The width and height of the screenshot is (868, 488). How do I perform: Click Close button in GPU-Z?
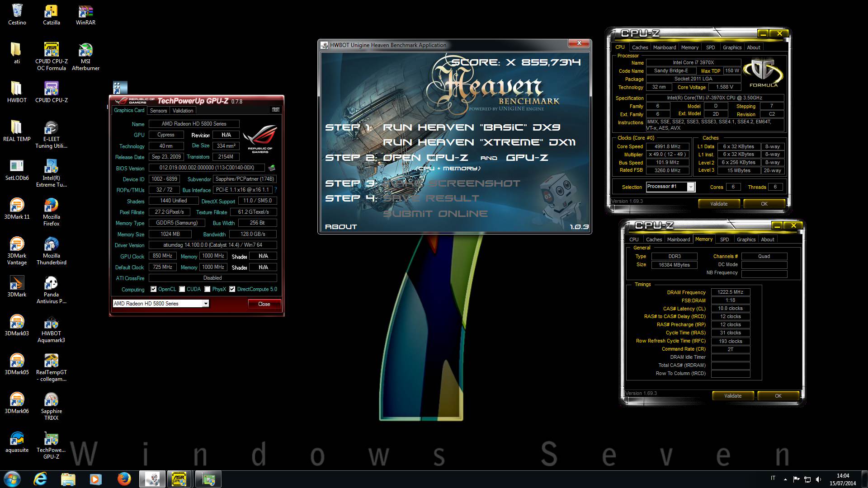(x=264, y=304)
